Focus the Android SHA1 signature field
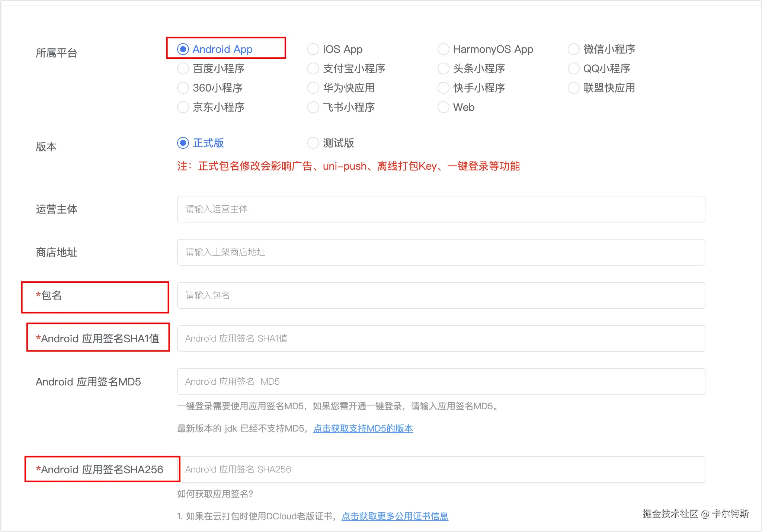 [441, 339]
